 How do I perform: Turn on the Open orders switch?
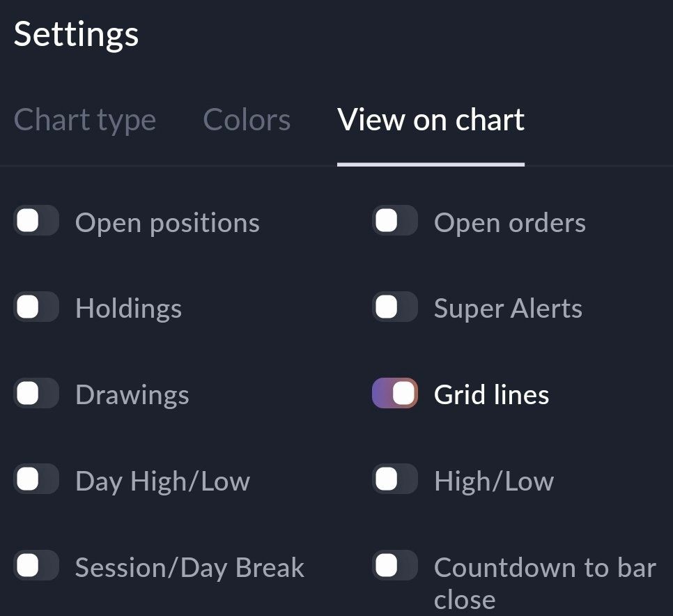tap(394, 222)
